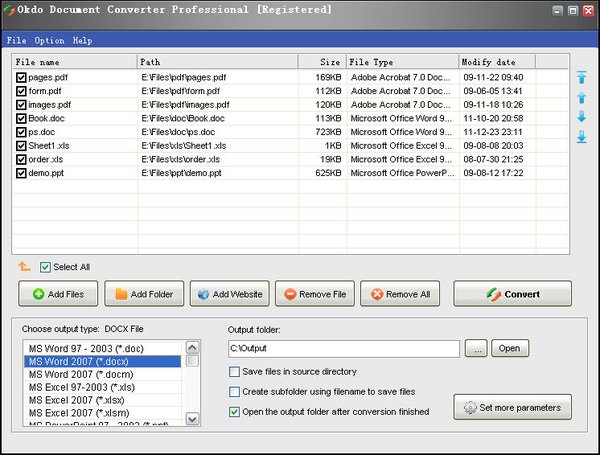Click Add Folder button with folder icon
The height and width of the screenshot is (455, 600).
pyautogui.click(x=144, y=294)
